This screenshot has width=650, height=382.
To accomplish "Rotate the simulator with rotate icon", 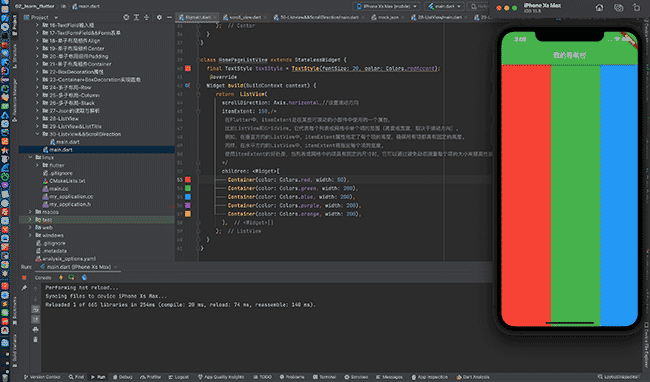I will (x=636, y=7).
